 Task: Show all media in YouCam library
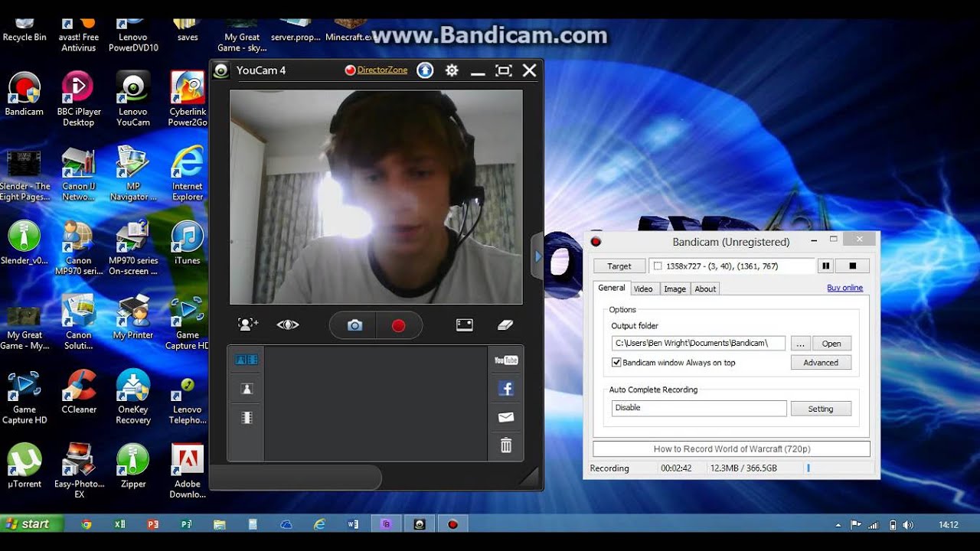click(247, 360)
